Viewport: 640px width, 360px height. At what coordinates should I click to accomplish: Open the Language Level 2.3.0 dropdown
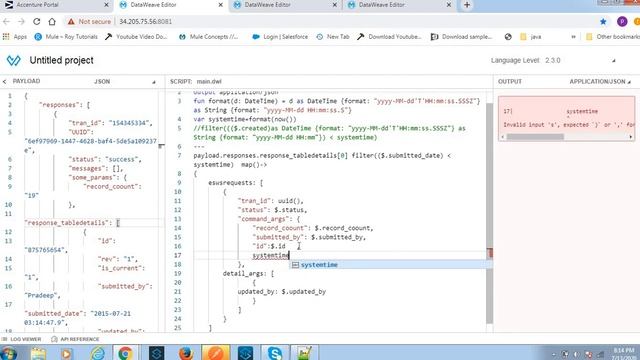coord(553,60)
